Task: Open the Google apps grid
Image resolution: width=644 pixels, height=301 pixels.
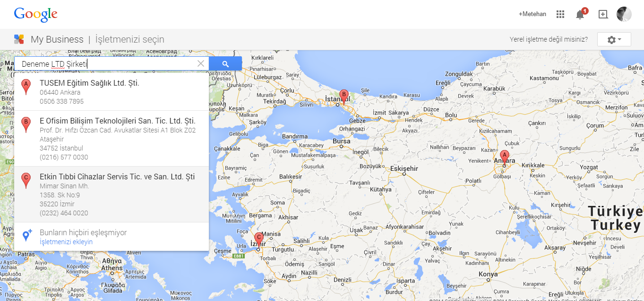Action: (x=560, y=14)
